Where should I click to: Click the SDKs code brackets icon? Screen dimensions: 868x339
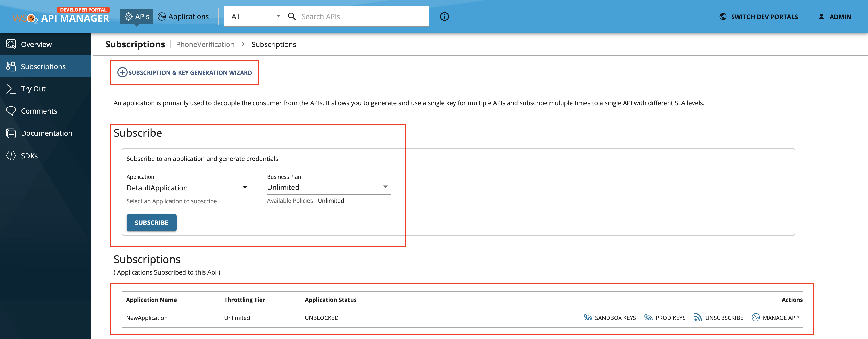11,156
